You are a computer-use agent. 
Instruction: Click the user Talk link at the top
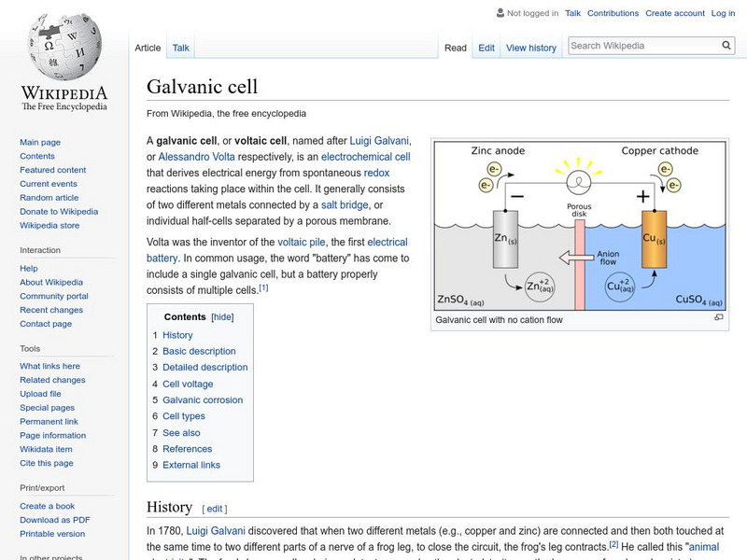pyautogui.click(x=572, y=13)
